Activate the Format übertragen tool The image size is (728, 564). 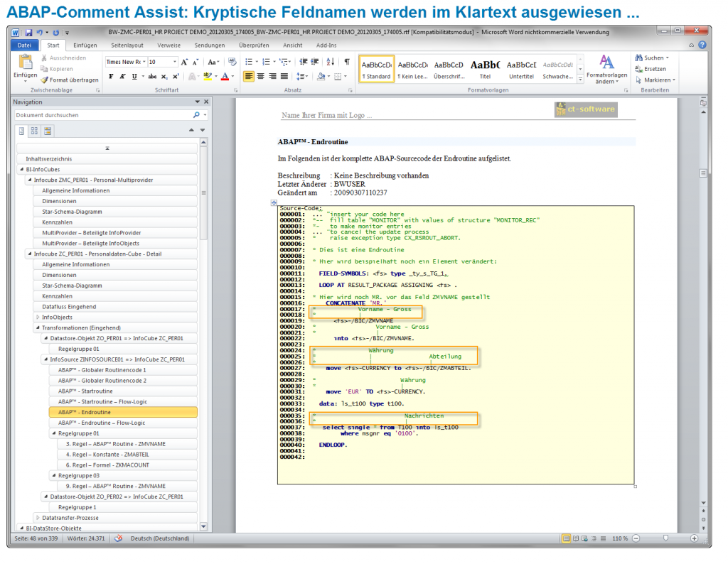[x=44, y=79]
